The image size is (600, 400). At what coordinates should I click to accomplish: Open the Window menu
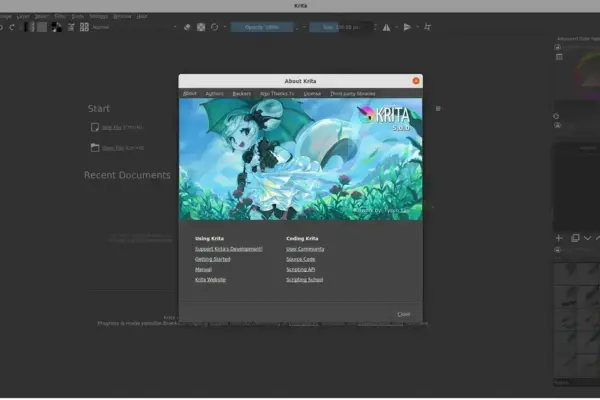pyautogui.click(x=122, y=16)
